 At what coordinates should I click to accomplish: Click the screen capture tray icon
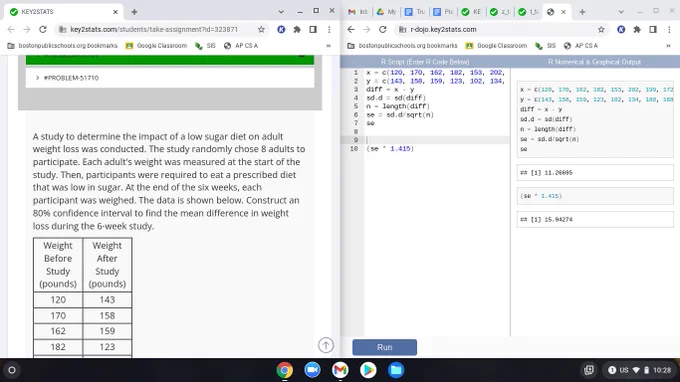point(589,370)
